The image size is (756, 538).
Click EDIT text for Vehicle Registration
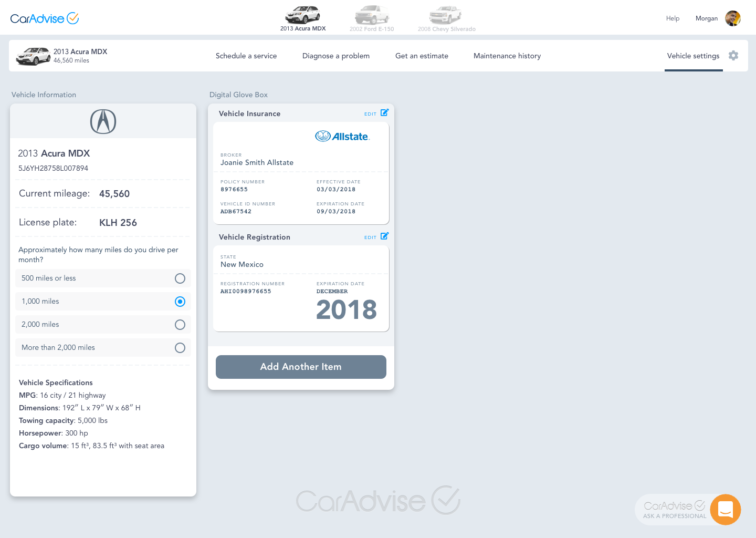click(x=370, y=237)
